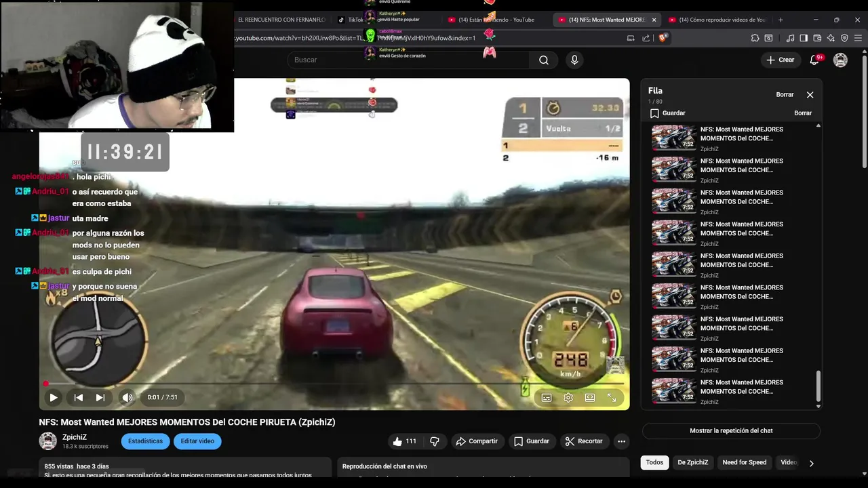Open Brave Wallet icon
The height and width of the screenshot is (488, 868).
pyautogui.click(x=817, y=38)
